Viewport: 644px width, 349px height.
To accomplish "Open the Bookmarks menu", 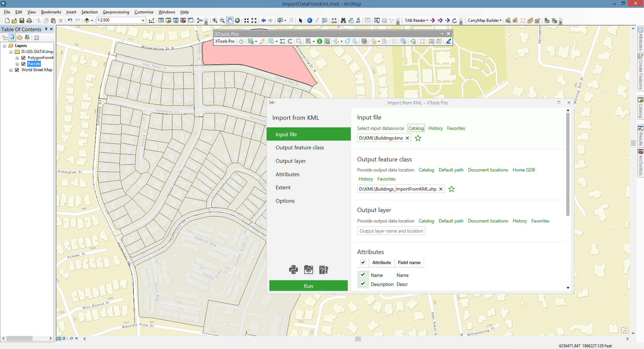I will [51, 12].
